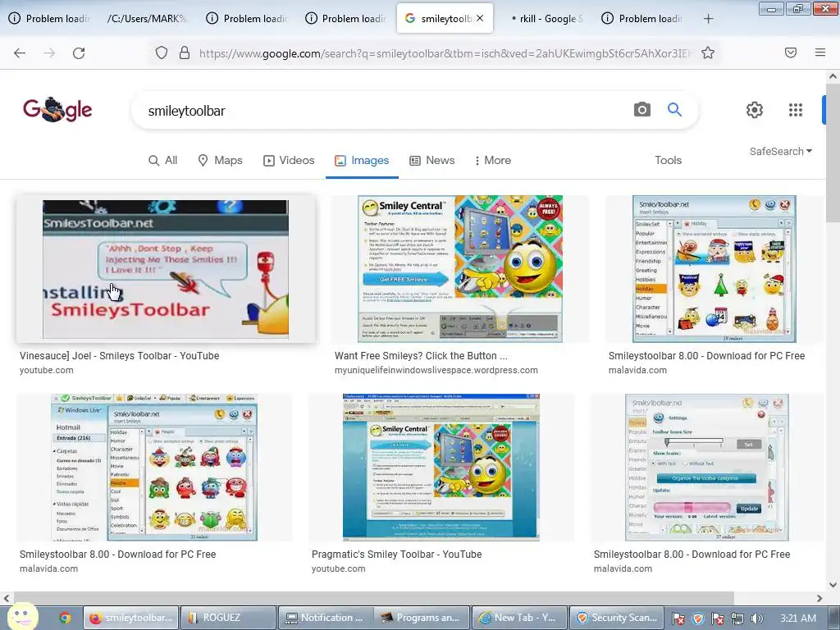
Task: Reload the current page
Action: coord(79,53)
